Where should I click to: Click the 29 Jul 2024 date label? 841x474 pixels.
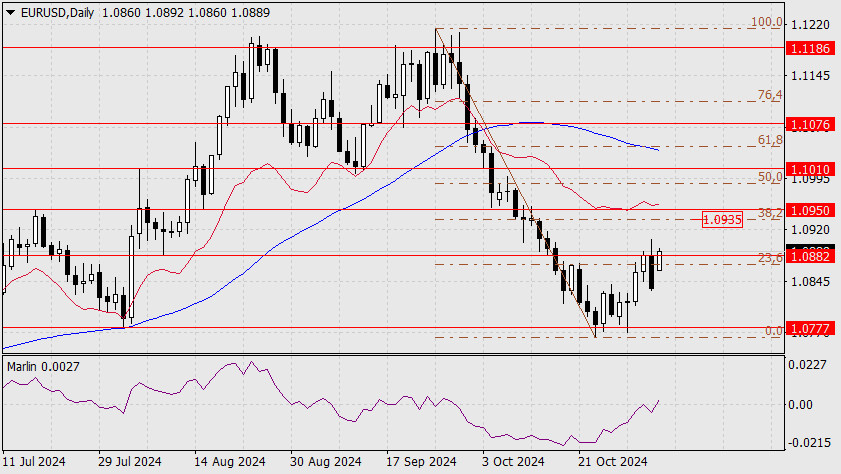130,462
